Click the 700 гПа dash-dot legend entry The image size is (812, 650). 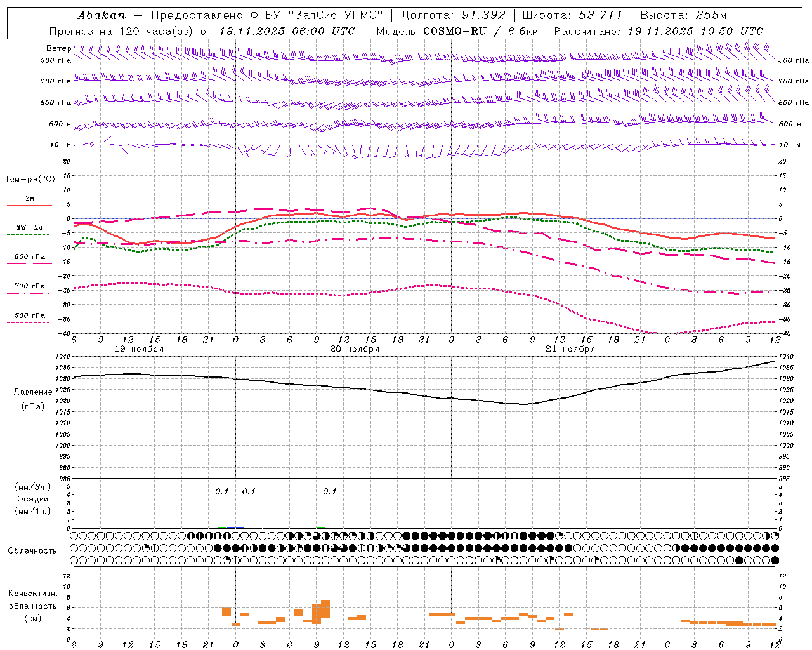point(30,286)
